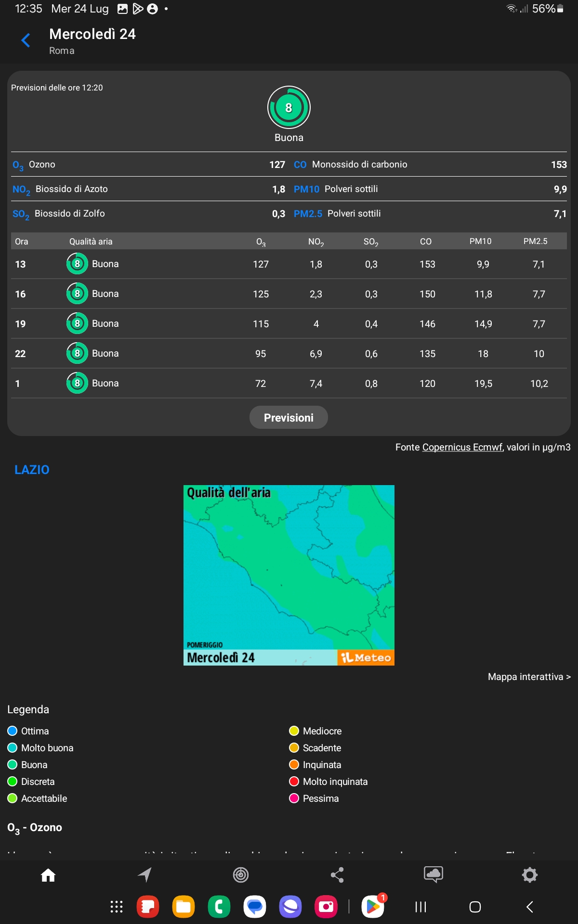
Task: Open the orange files folder app
Action: click(184, 907)
